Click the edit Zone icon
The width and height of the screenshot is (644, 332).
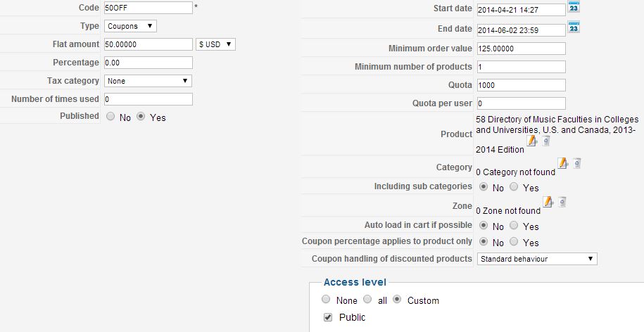548,202
